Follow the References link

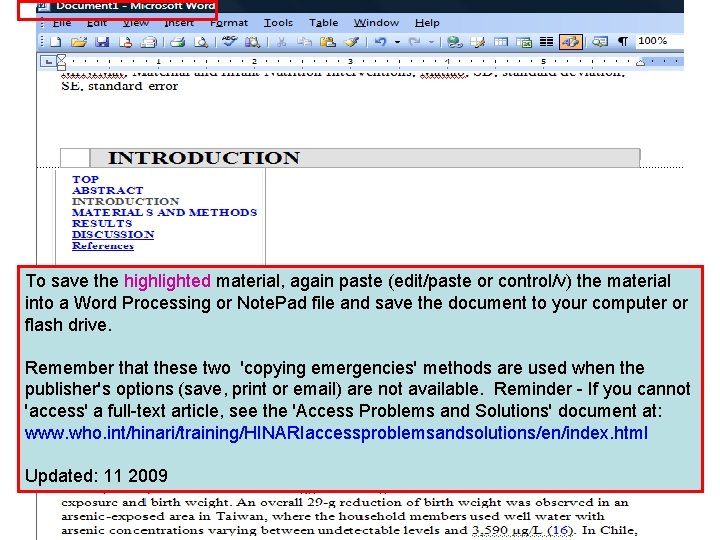(103, 246)
